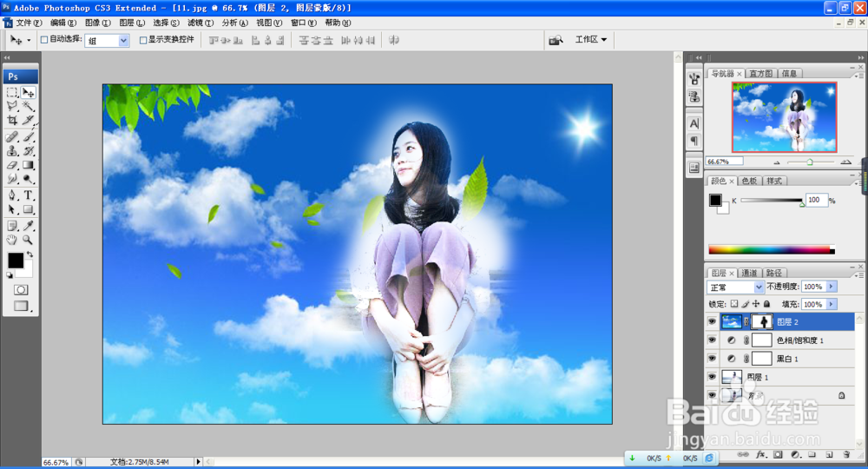This screenshot has height=469, width=868.
Task: Hide 图层 1 with eye icon
Action: pyautogui.click(x=712, y=377)
